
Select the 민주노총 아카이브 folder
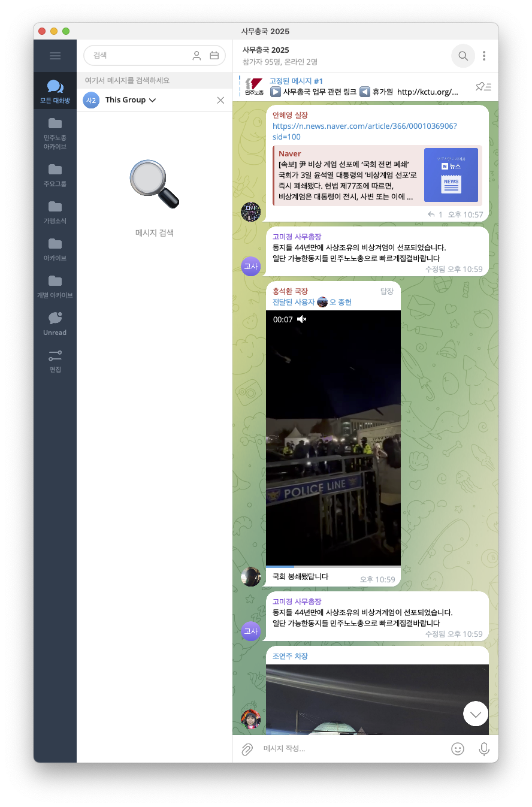click(55, 133)
